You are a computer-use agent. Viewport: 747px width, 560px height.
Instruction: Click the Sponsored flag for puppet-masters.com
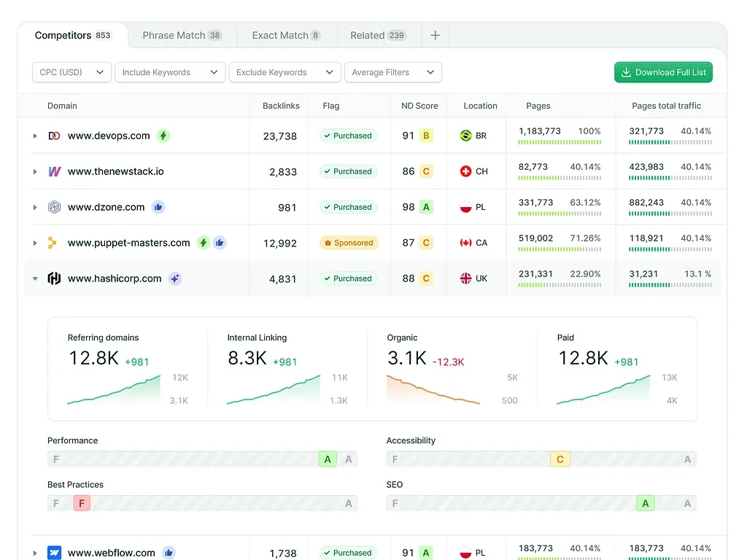[349, 243]
